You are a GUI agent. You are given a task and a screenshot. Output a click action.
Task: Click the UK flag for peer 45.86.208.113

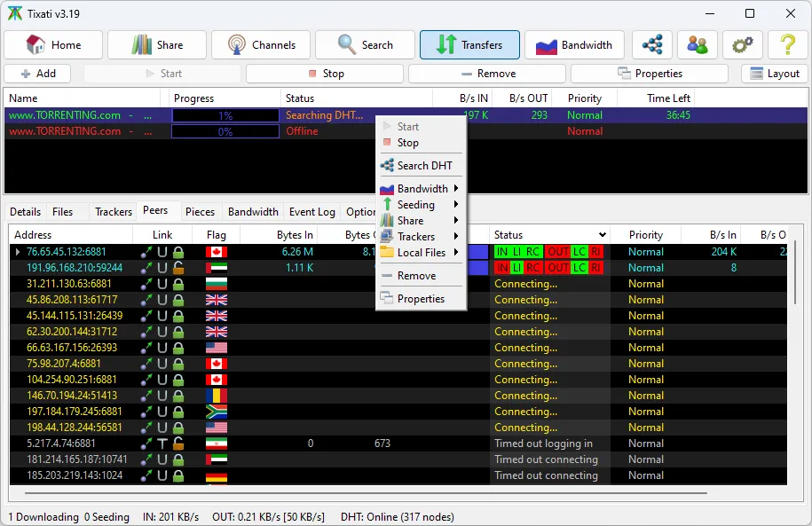[x=217, y=300]
